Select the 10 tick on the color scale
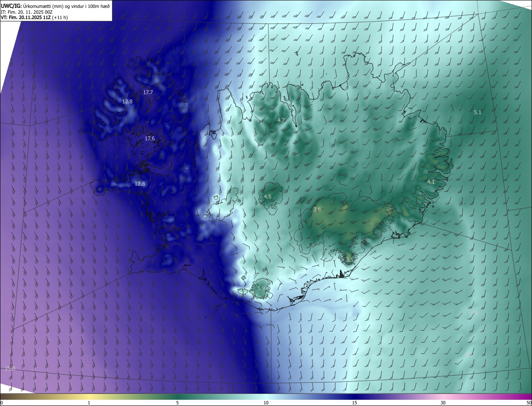This screenshot has width=532, height=406. 266,403
